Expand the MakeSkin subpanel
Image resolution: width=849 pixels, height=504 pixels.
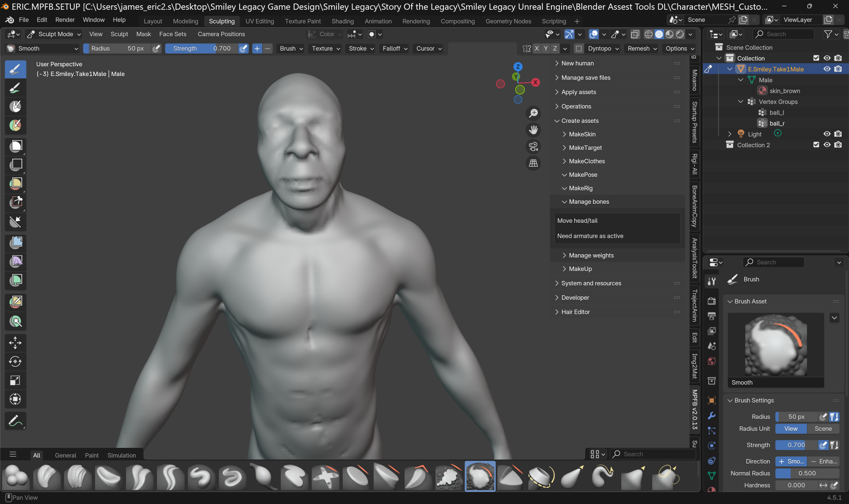(582, 134)
